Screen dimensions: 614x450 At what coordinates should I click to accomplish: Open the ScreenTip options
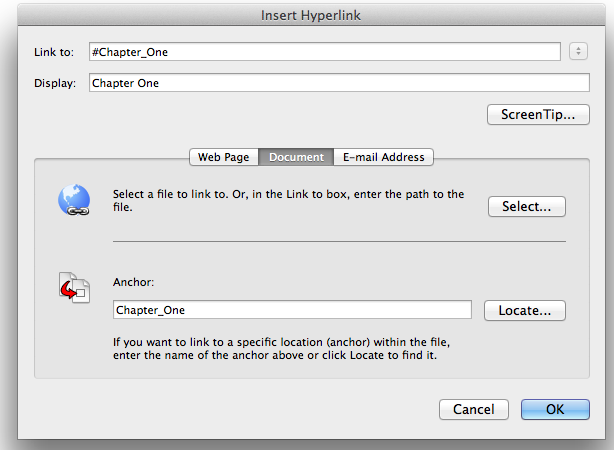click(x=538, y=114)
